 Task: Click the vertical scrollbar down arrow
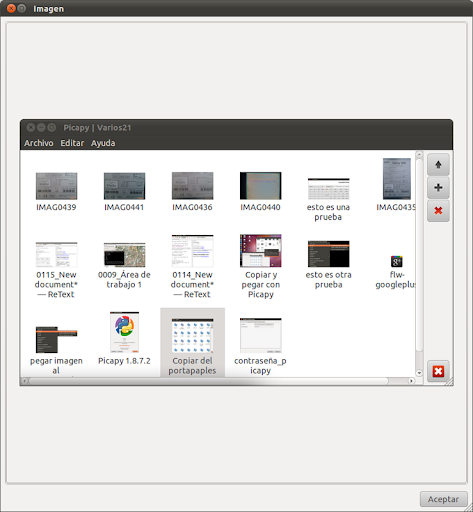click(x=419, y=373)
